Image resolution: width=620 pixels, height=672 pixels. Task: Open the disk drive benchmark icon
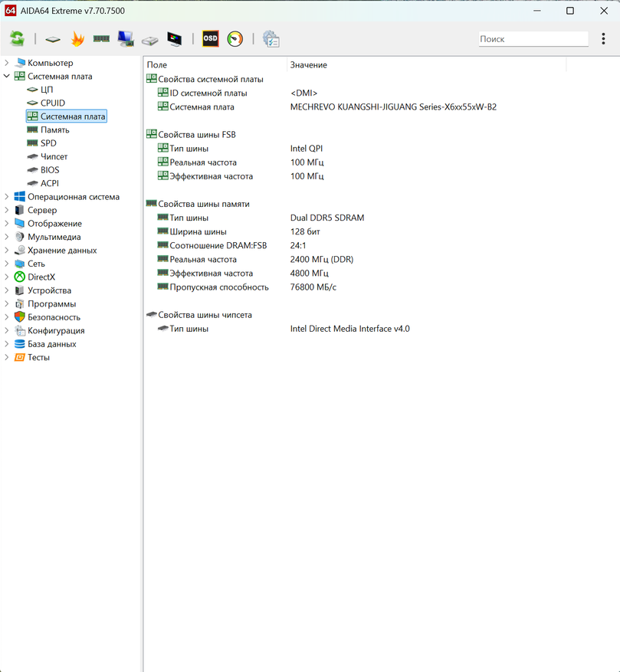pos(150,41)
